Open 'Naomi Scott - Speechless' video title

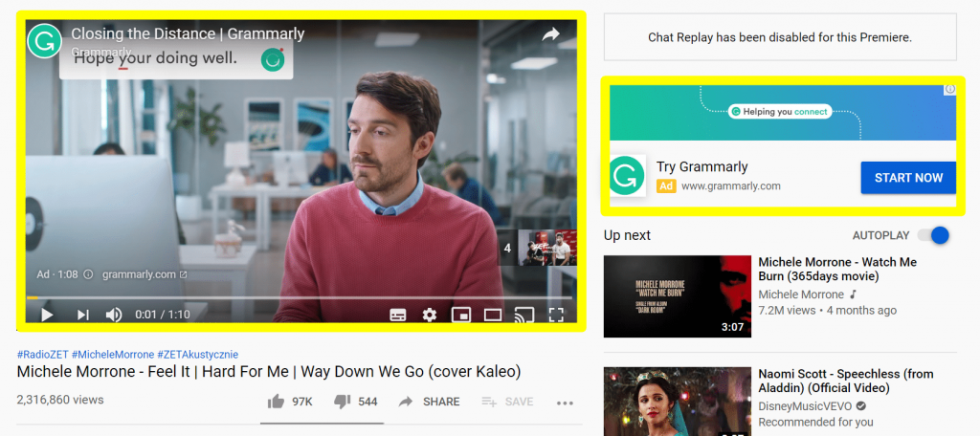click(846, 381)
